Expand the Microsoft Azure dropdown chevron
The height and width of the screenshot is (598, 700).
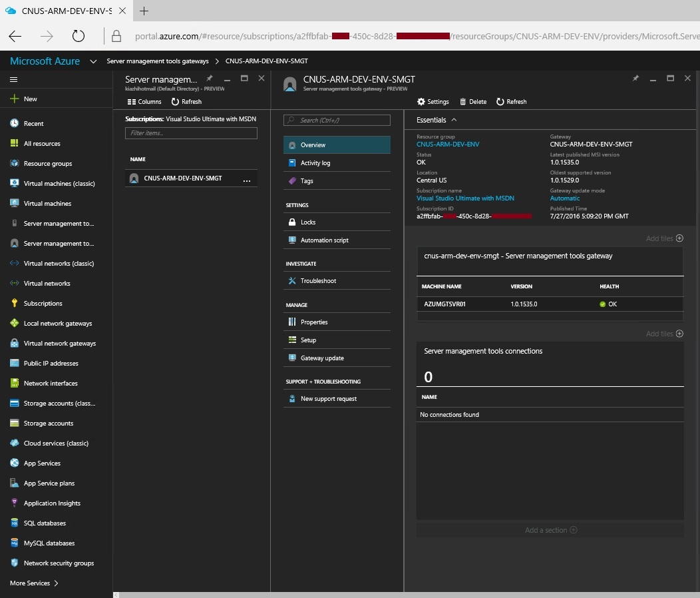click(x=93, y=61)
